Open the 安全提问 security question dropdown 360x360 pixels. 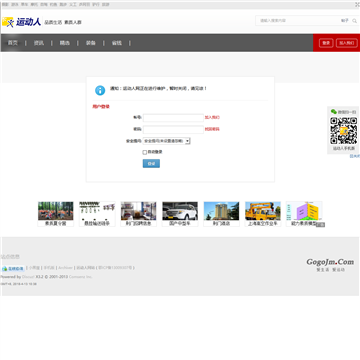167,141
